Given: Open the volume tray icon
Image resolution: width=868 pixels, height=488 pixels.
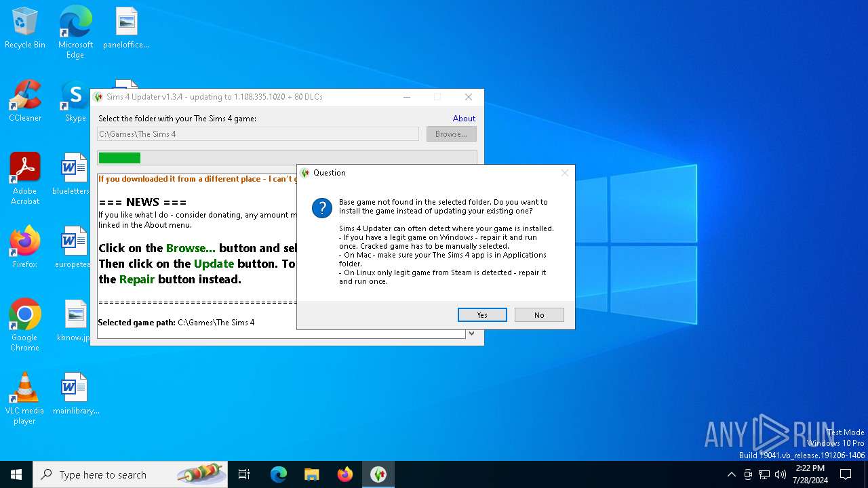Looking at the screenshot, I should 781,474.
